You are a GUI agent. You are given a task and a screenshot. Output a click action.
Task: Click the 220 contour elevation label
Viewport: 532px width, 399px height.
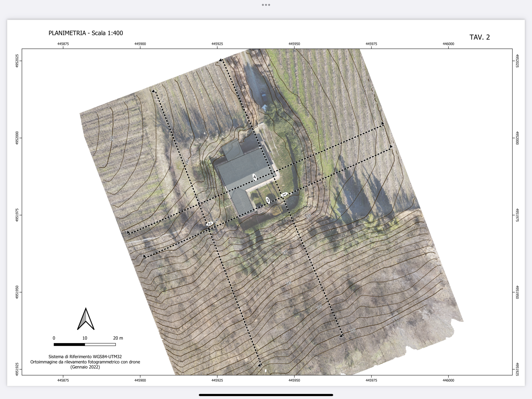pos(319,307)
